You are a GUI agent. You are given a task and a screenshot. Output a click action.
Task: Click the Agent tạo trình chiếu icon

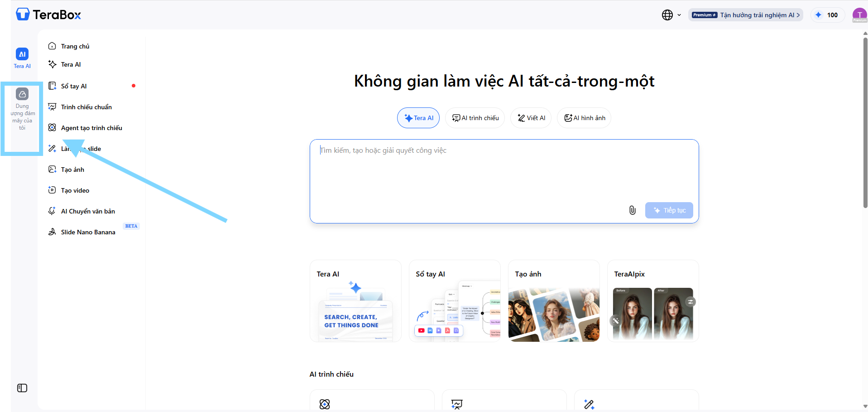point(52,128)
